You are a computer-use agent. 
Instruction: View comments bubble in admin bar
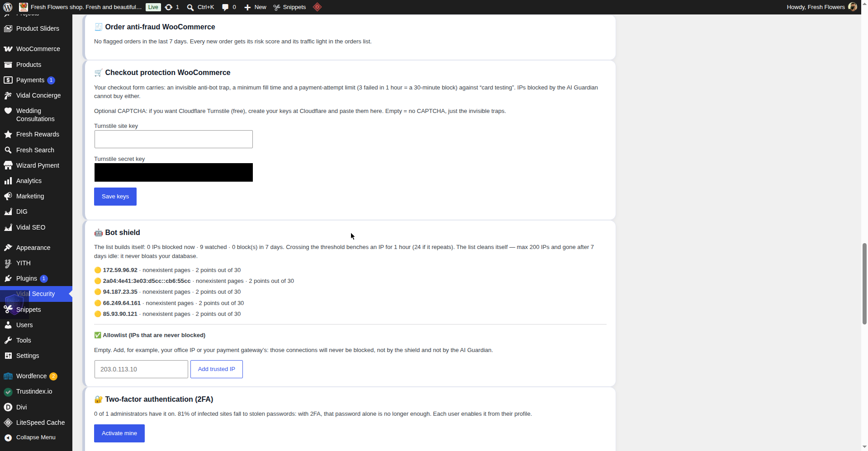click(225, 7)
